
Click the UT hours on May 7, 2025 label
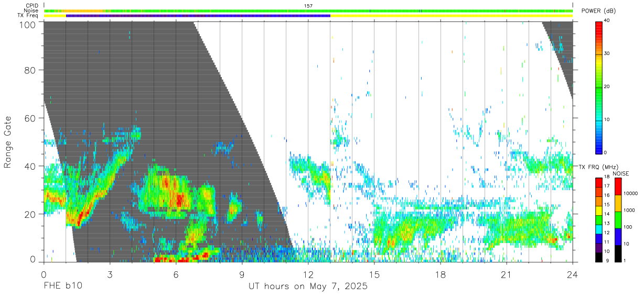(308, 286)
